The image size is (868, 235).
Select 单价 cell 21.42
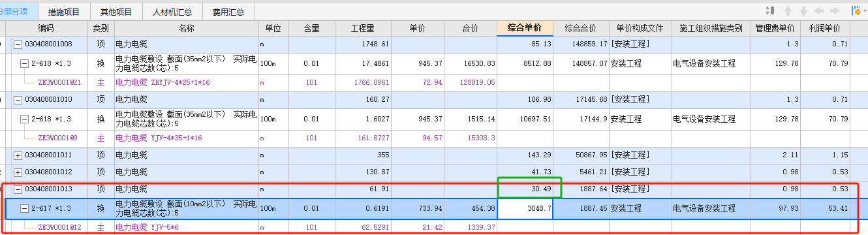418,227
